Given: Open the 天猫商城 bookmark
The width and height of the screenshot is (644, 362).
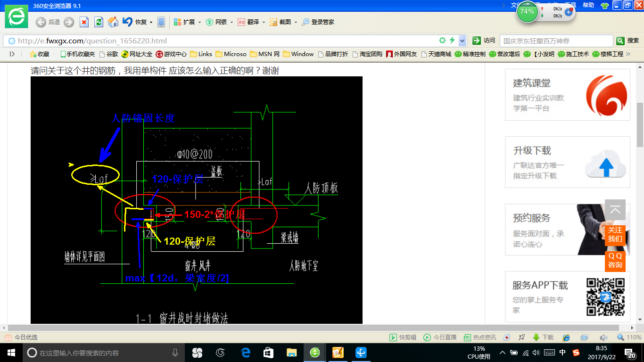Looking at the screenshot, I should point(436,54).
